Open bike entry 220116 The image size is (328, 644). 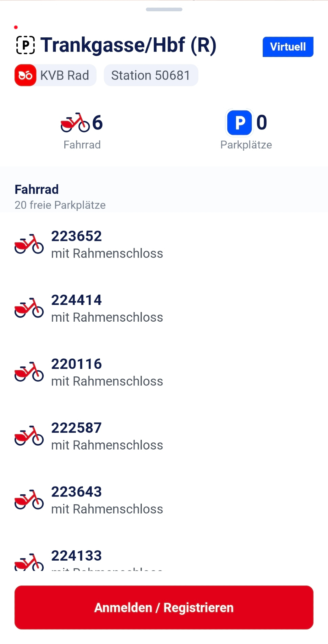click(x=107, y=372)
